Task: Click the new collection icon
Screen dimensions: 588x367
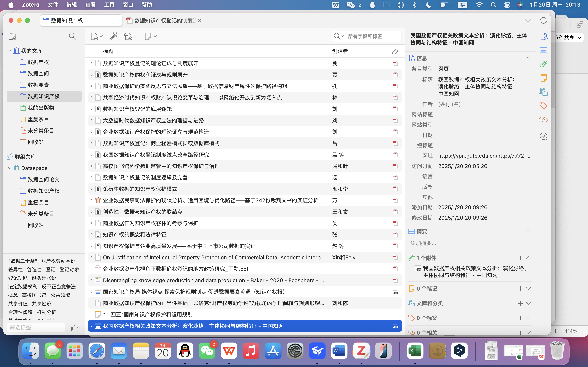Action: point(12,36)
